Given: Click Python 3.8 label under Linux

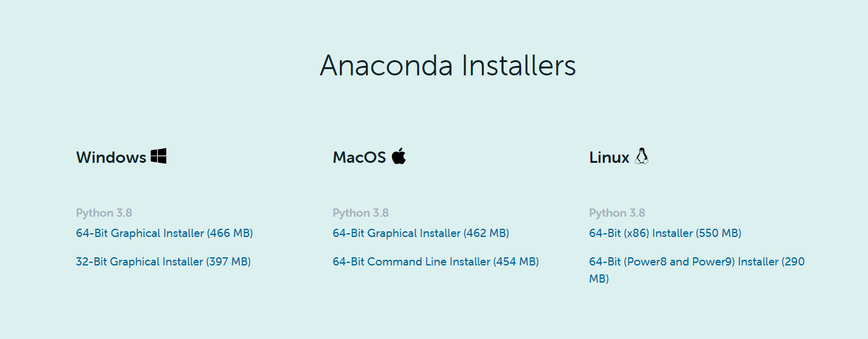Looking at the screenshot, I should 617,213.
